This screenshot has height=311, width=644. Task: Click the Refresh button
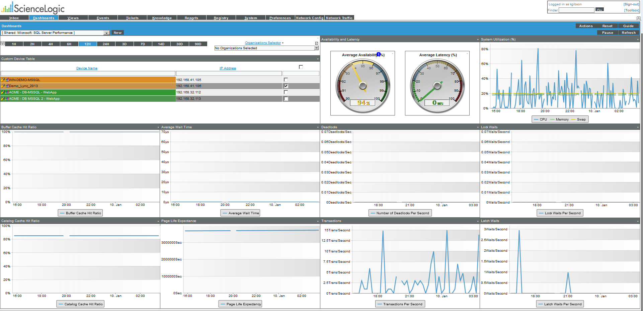point(628,32)
